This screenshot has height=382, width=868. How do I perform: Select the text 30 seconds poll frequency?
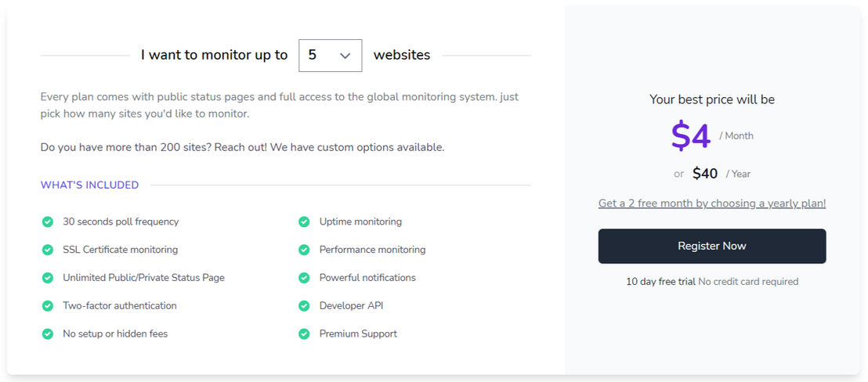point(121,222)
